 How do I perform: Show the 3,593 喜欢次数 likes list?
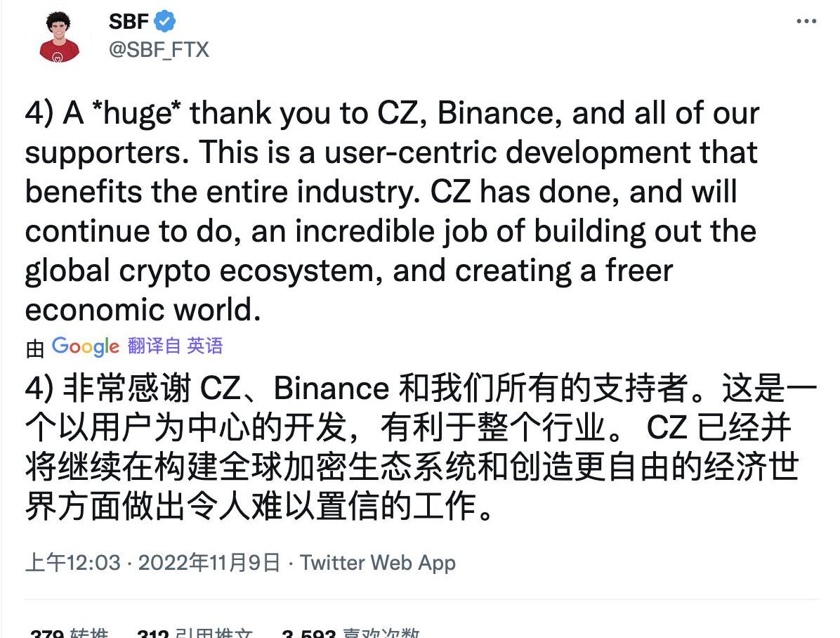[x=350, y=633]
